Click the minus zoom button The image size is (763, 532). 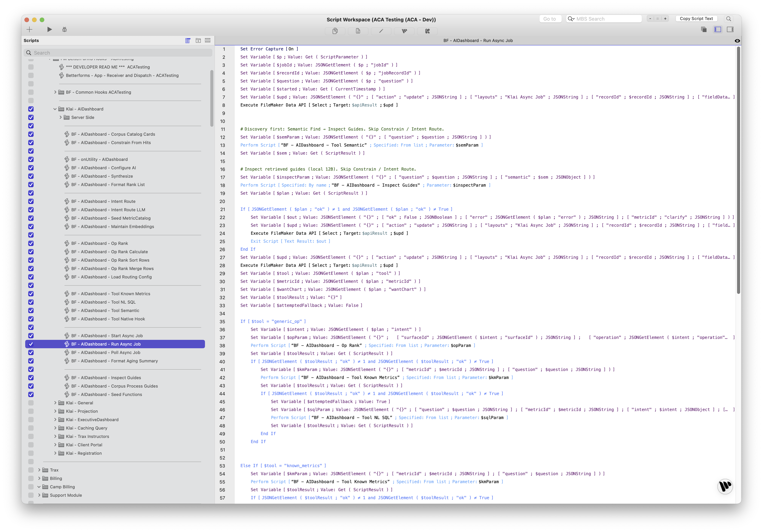(x=650, y=19)
